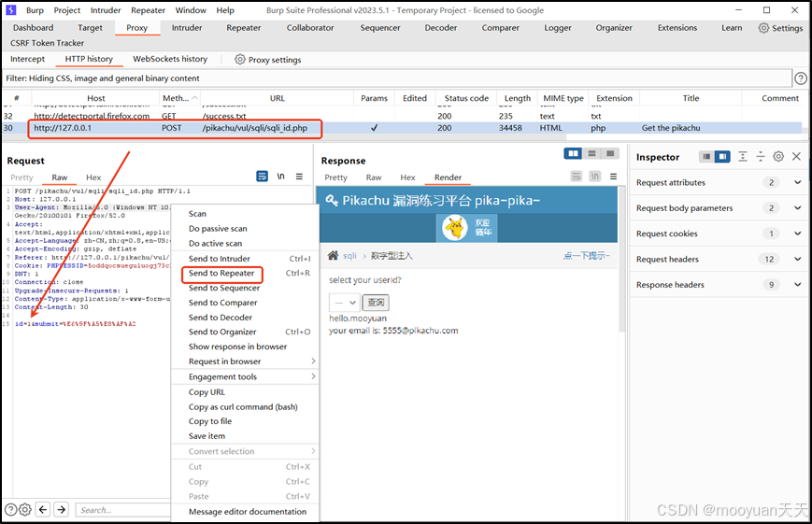The image size is (812, 524).
Task: Switch to WebSockets history tab
Action: pos(170,59)
